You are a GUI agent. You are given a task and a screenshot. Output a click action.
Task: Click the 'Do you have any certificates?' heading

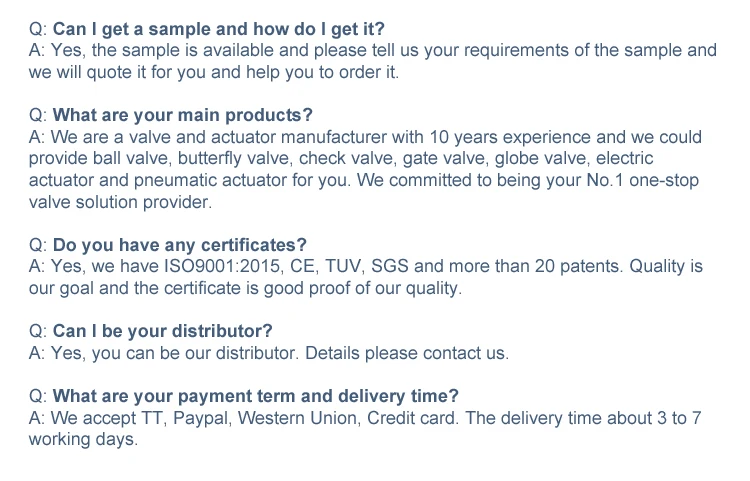click(x=179, y=245)
